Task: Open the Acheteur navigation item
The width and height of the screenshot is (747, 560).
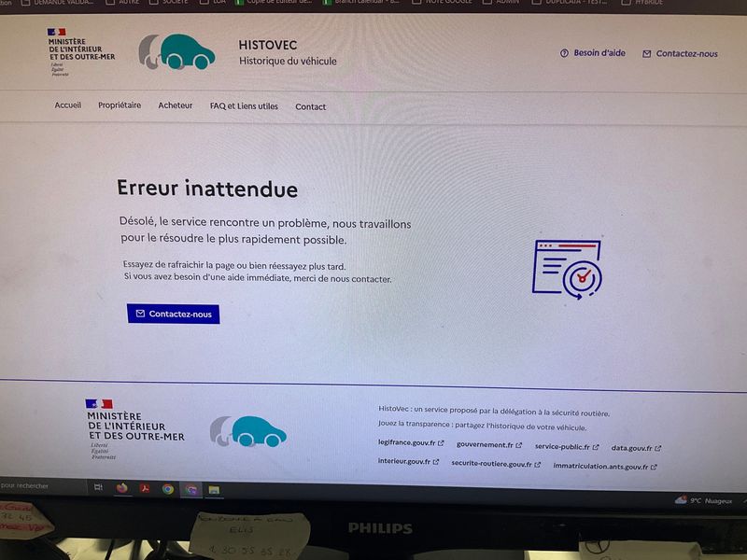Action: [x=176, y=105]
